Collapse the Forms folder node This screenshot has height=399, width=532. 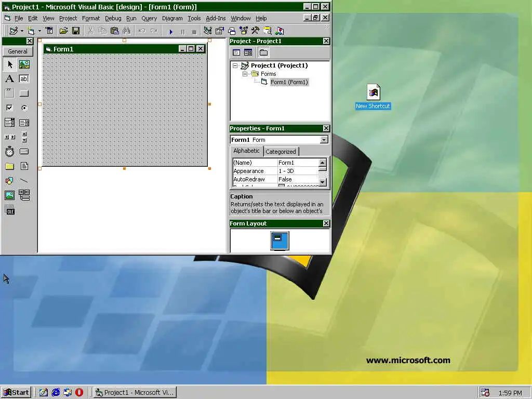245,74
